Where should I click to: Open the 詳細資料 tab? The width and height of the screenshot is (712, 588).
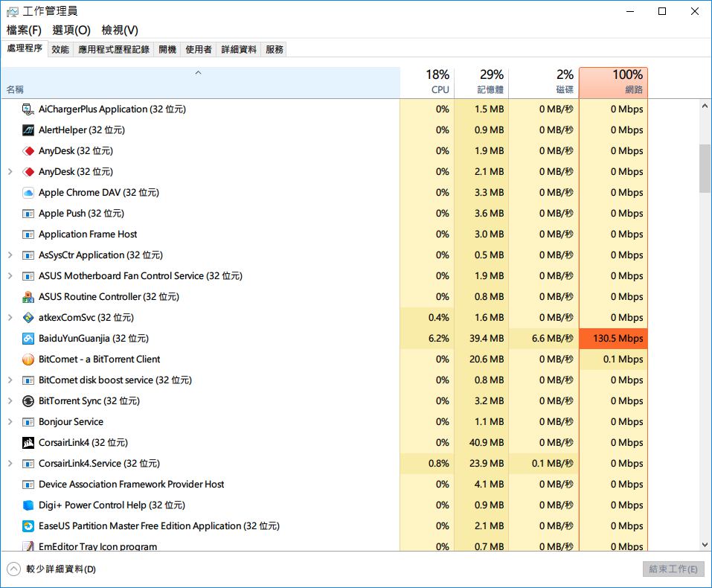point(238,50)
